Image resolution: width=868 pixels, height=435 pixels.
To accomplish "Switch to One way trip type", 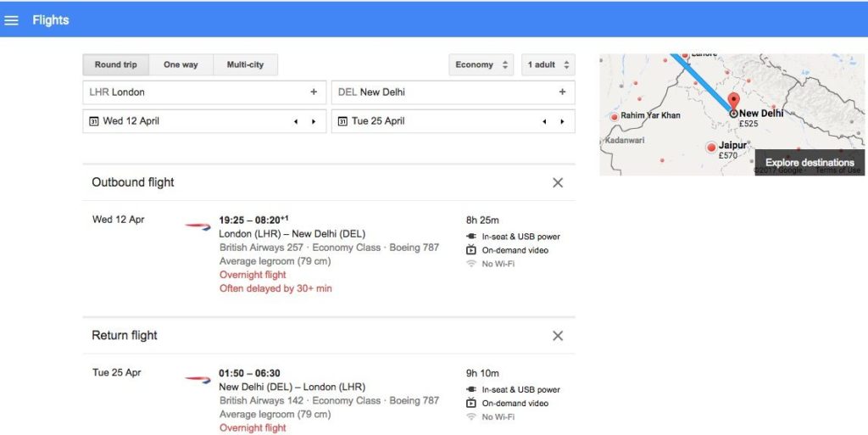I will (x=181, y=64).
